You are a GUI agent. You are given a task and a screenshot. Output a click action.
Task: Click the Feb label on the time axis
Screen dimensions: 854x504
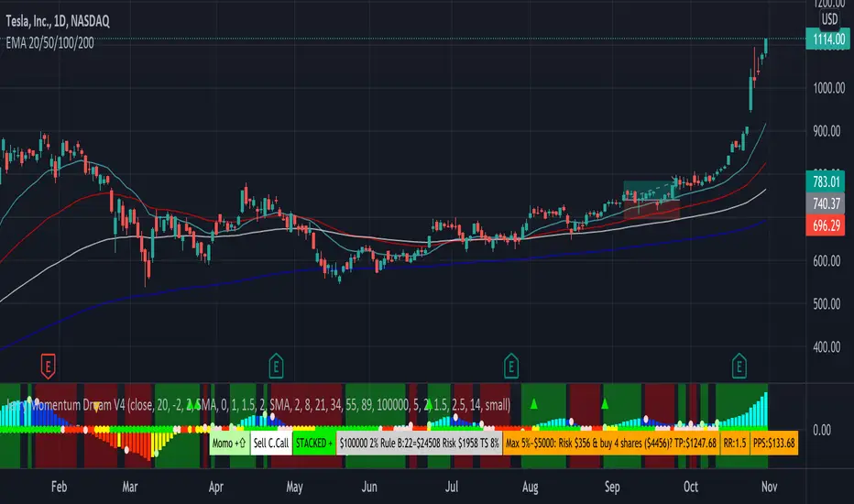pos(59,487)
